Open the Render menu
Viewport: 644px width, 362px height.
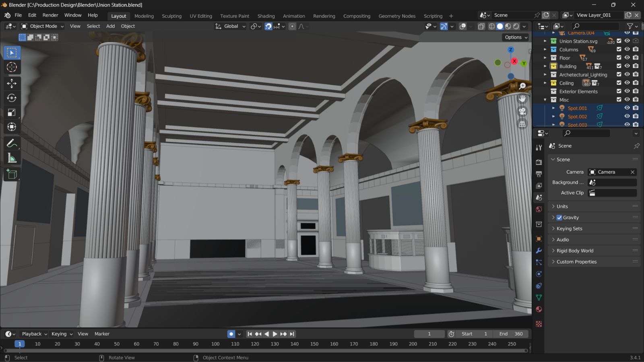tap(50, 15)
